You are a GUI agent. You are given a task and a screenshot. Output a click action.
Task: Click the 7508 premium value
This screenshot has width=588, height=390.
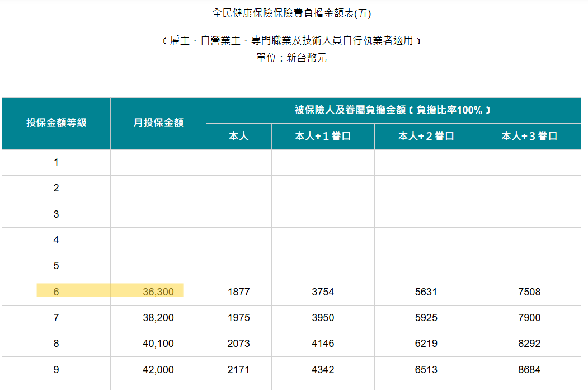[529, 292]
